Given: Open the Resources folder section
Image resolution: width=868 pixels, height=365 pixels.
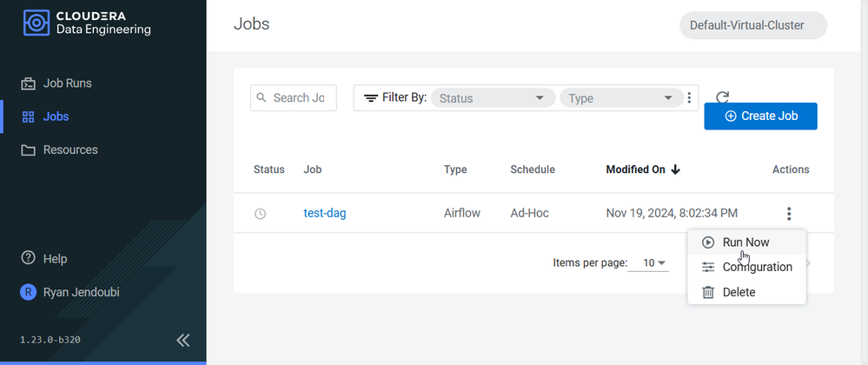Looking at the screenshot, I should coord(59,150).
